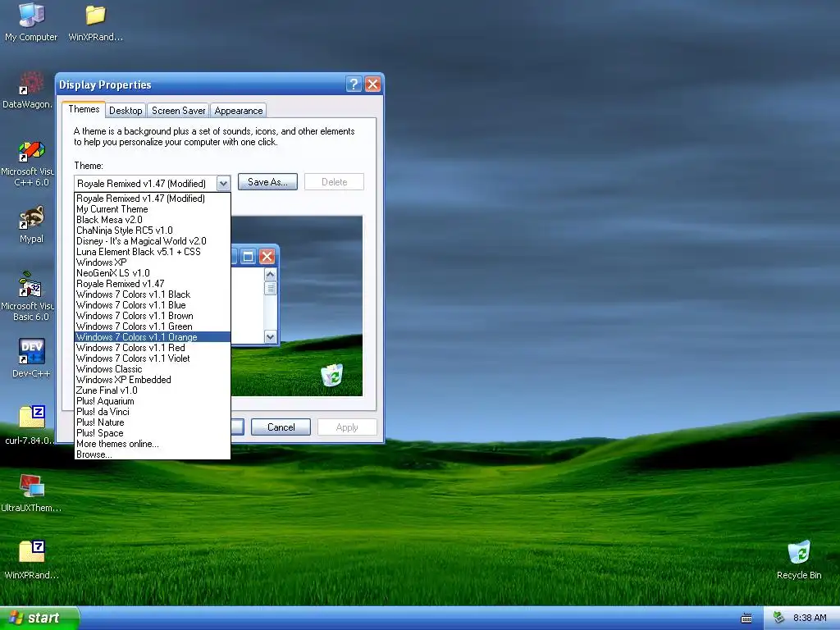Select My Current Theme option
Image resolution: width=840 pixels, height=630 pixels.
pyautogui.click(x=152, y=209)
